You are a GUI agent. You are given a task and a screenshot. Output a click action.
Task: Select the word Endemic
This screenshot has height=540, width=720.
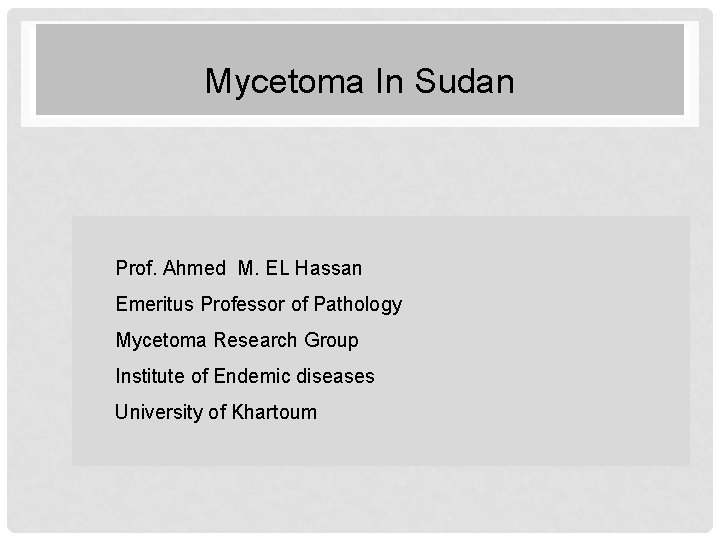(252, 376)
